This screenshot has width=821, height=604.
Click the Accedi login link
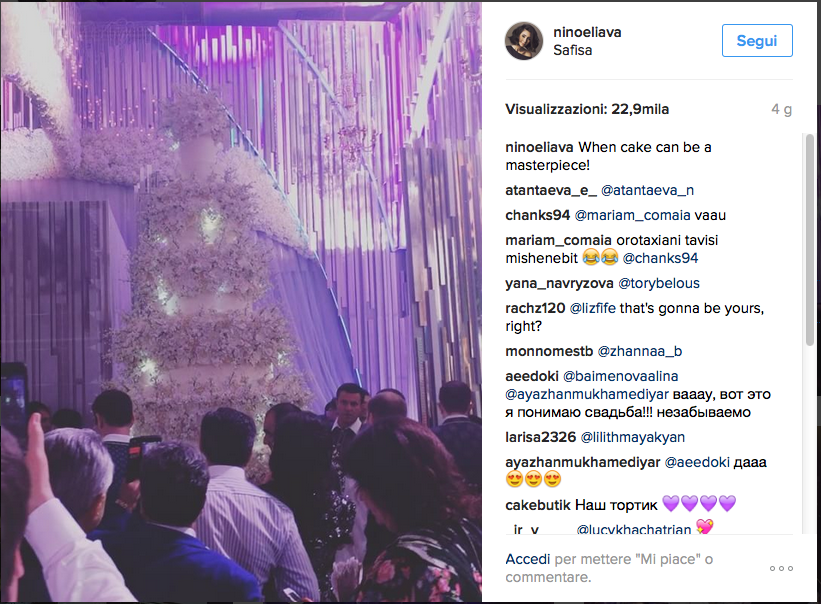tap(527, 560)
